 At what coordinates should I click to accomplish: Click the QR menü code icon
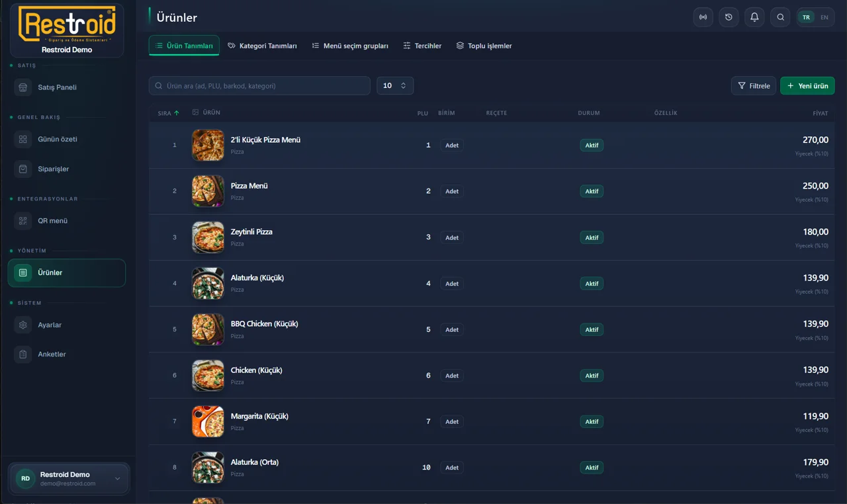click(23, 221)
